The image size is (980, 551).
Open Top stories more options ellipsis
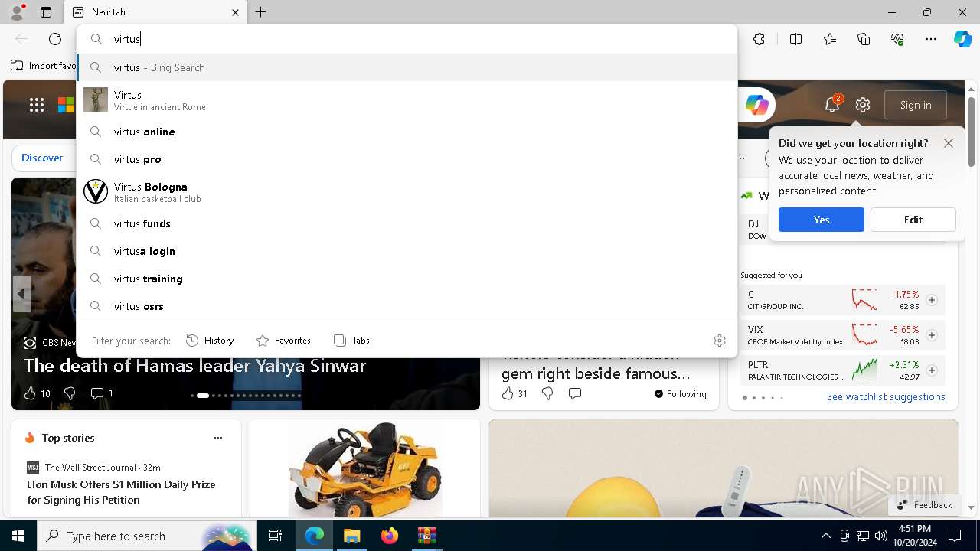click(x=218, y=438)
